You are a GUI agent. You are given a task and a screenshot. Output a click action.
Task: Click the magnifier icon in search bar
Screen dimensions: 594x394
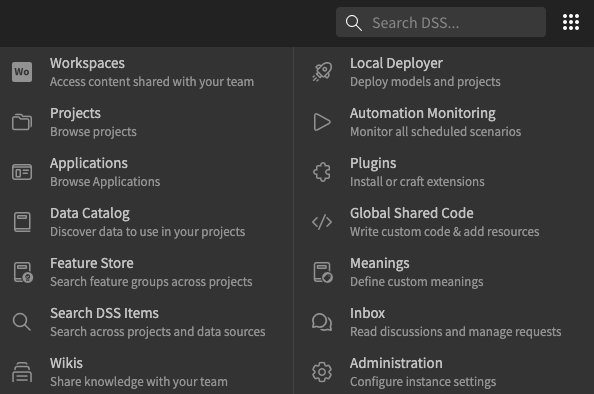tap(353, 23)
